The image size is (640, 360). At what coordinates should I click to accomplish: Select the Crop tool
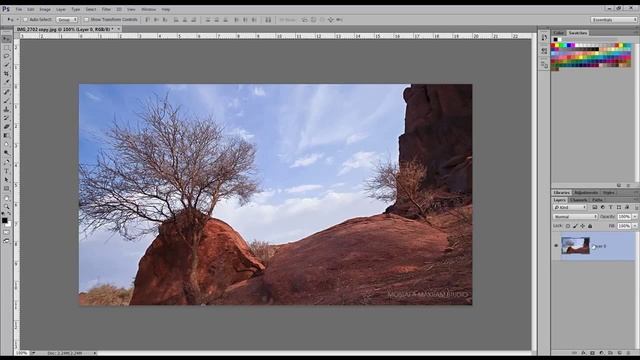click(6, 73)
